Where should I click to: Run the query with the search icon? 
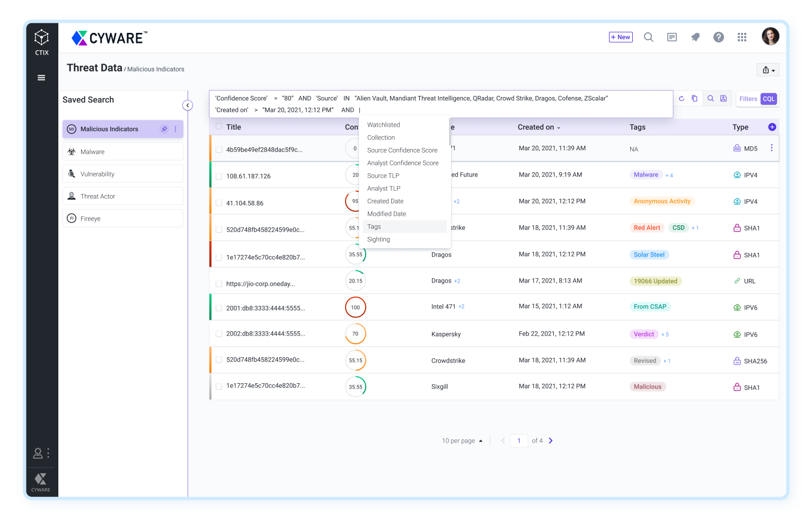pos(711,99)
